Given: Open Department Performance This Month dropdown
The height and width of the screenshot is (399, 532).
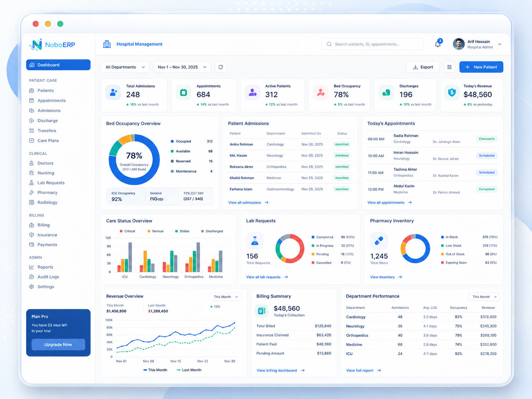Looking at the screenshot, I should 484,297.
